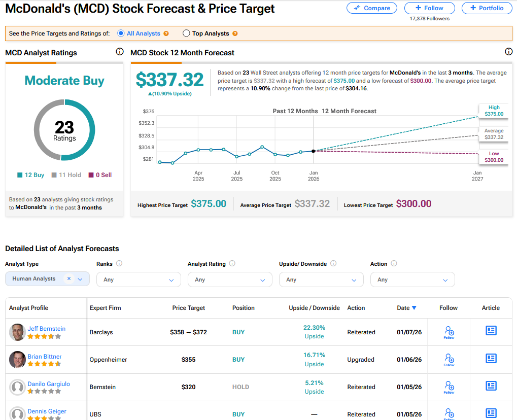Click Jeff Bernstein profile photo
The image size is (517, 420).
click(x=17, y=332)
